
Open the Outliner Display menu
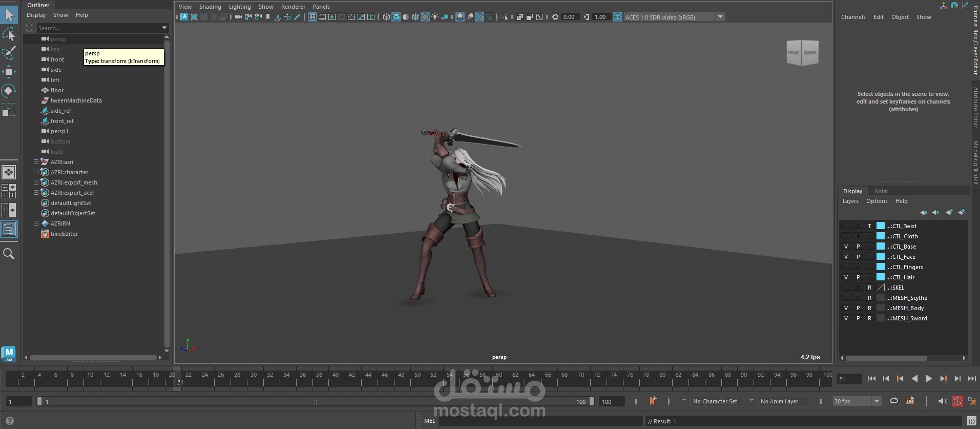click(36, 15)
